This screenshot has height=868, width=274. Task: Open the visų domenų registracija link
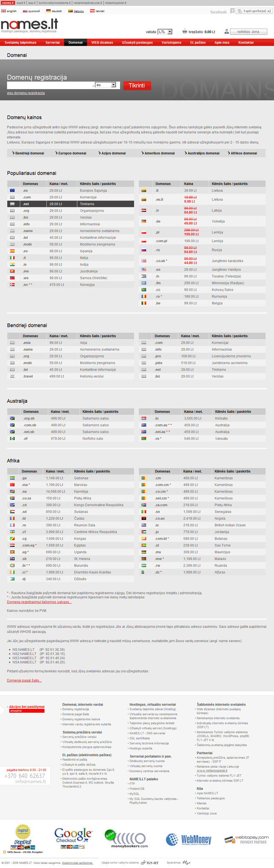point(26,93)
